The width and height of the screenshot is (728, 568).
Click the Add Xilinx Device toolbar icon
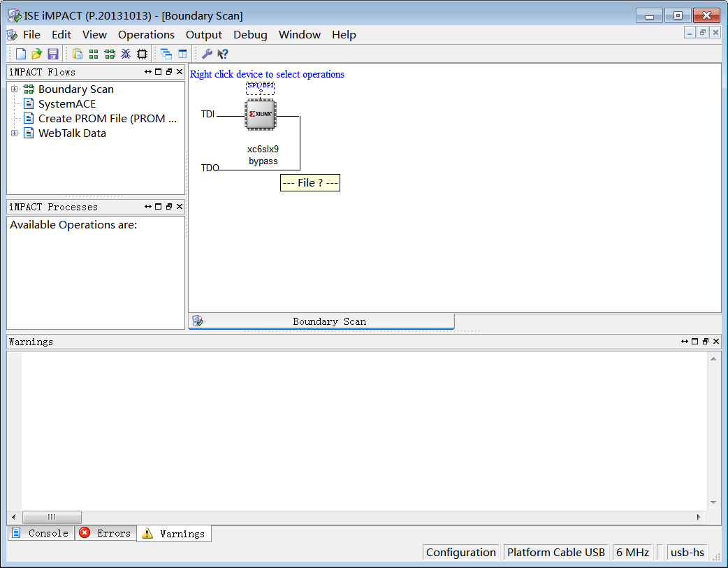click(110, 53)
